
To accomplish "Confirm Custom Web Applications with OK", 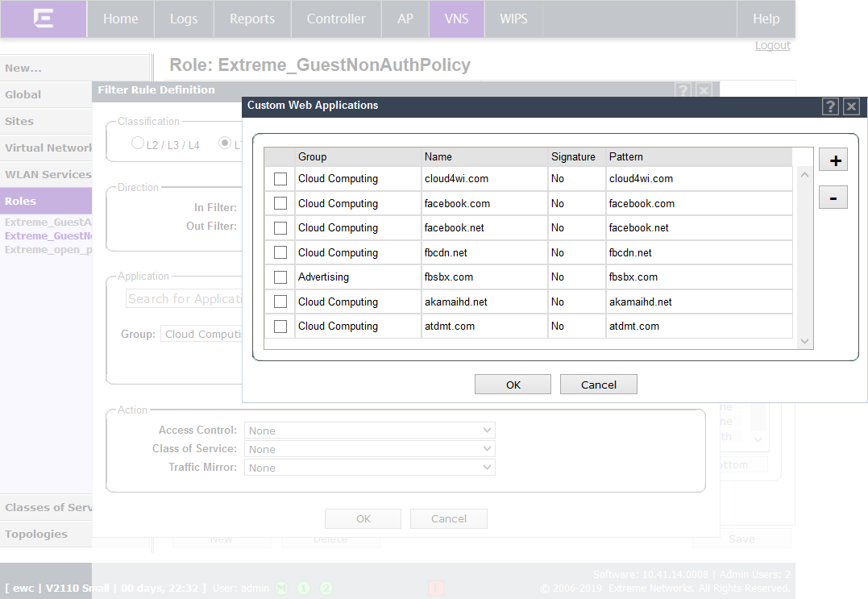I will coord(513,385).
